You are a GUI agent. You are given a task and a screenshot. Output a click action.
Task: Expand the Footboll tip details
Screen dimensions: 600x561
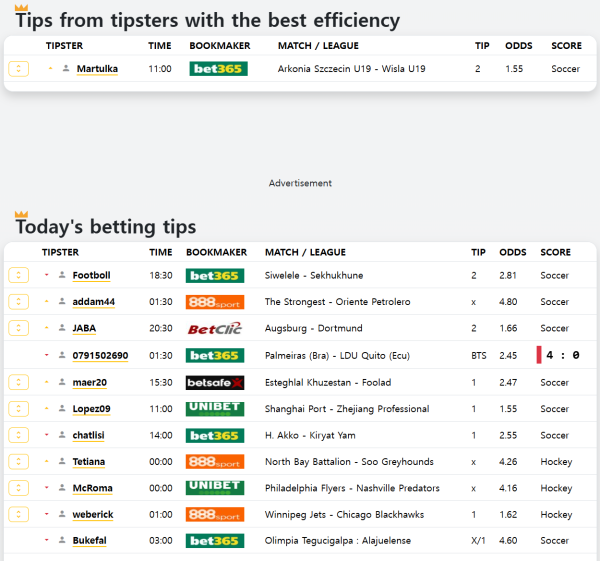(x=18, y=275)
